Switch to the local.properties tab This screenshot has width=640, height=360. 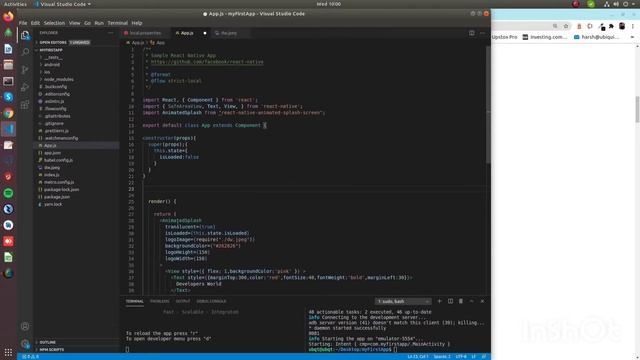(145, 33)
